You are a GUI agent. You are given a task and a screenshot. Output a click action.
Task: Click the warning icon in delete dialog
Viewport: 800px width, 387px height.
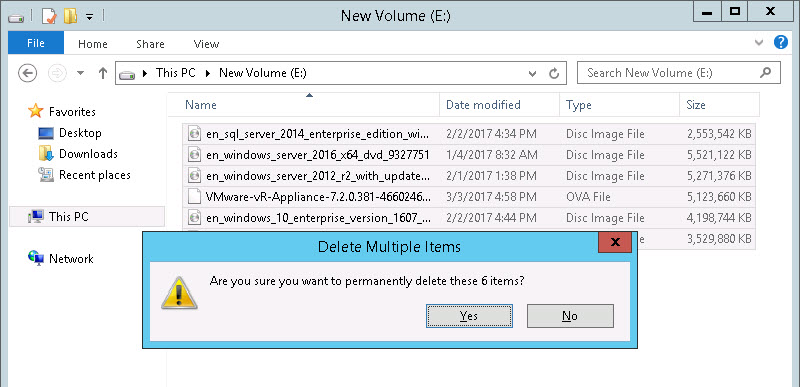[179, 293]
